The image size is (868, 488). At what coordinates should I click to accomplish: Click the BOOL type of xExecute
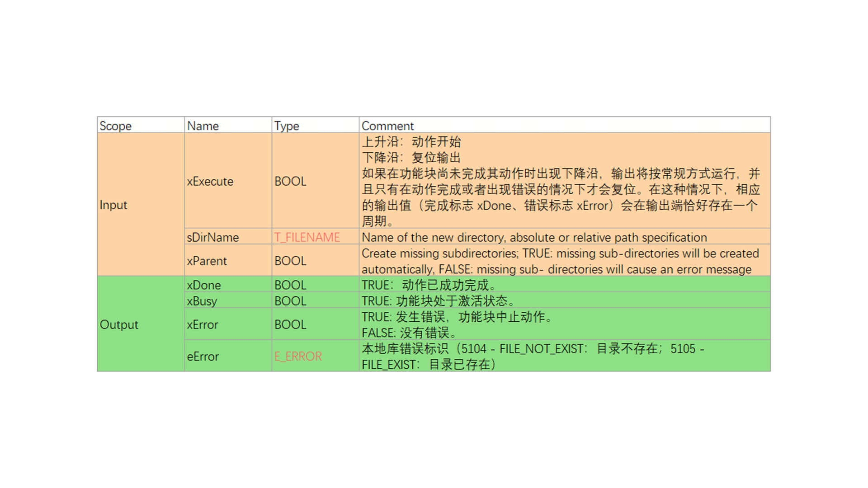pos(290,181)
